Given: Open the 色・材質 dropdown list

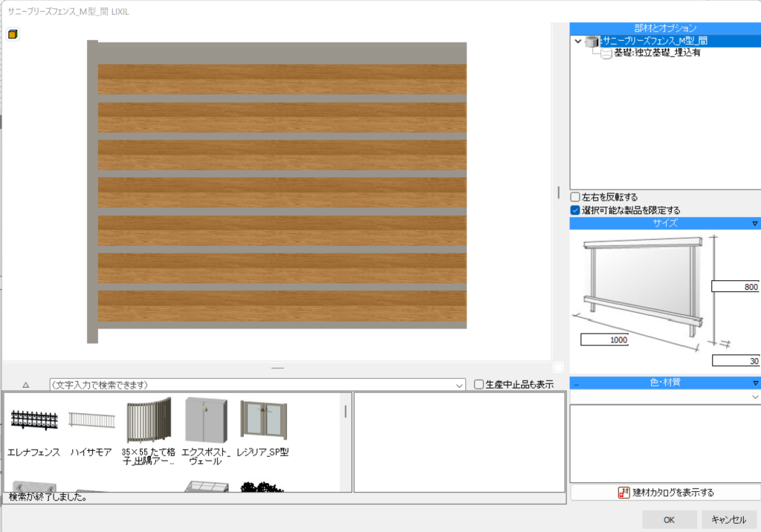Looking at the screenshot, I should (755, 398).
